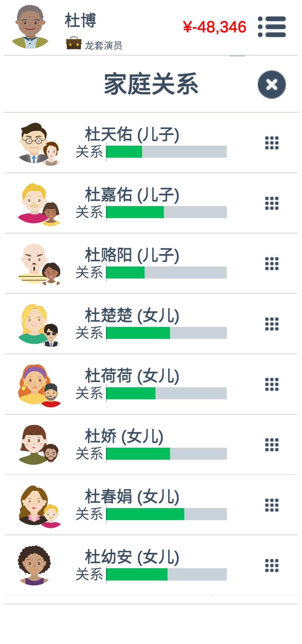The width and height of the screenshot is (302, 644).
Task: Click 杜幼安 relationship progress bar
Action: (x=166, y=574)
